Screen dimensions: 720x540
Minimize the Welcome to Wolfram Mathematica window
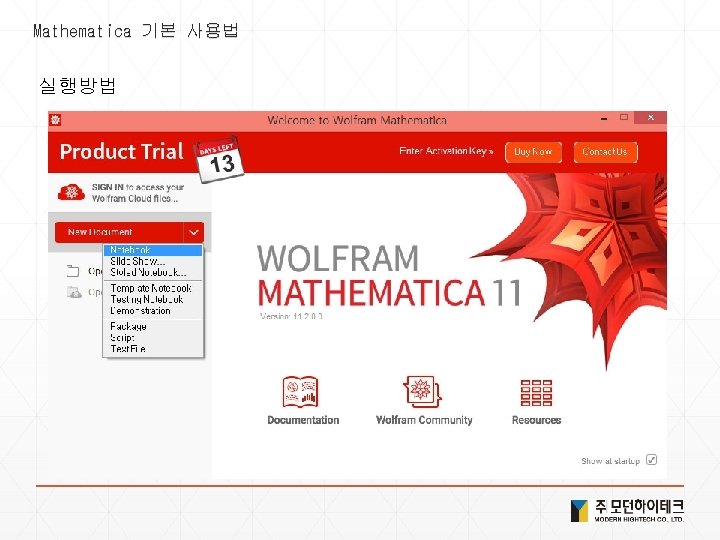pyautogui.click(x=604, y=119)
